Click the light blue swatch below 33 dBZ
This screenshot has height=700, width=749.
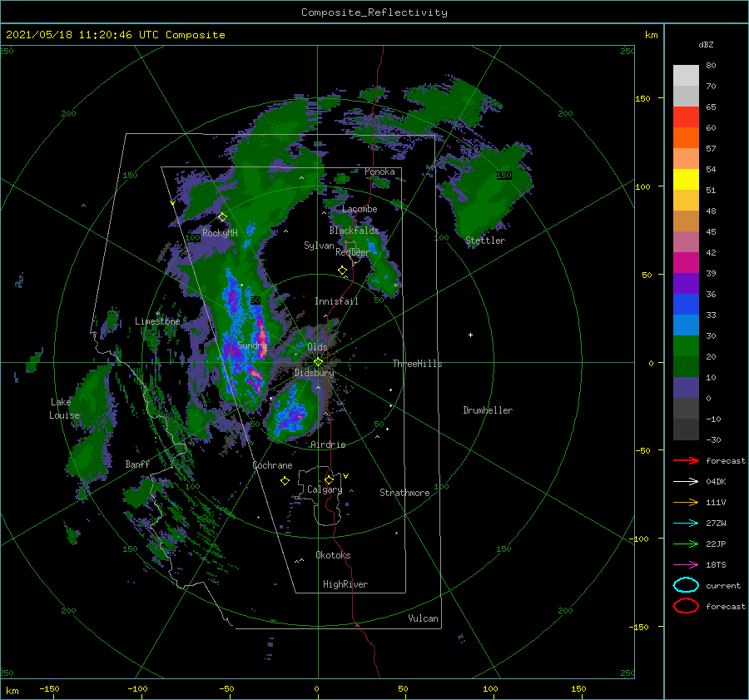coord(686,325)
